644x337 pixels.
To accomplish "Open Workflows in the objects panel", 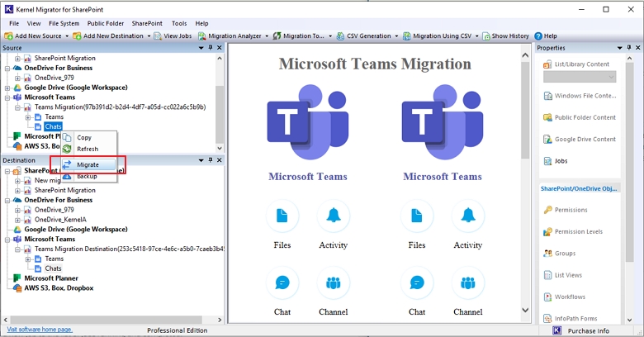I will point(570,297).
